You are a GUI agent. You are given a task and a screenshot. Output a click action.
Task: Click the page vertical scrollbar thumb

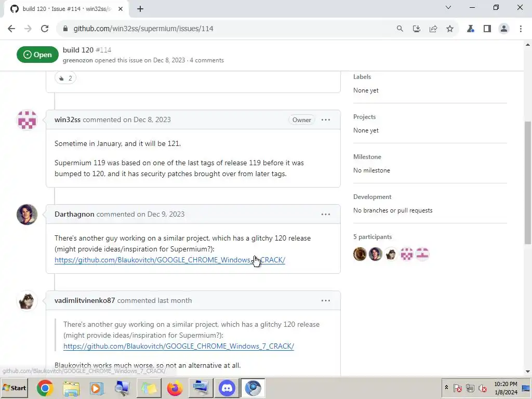click(x=528, y=182)
